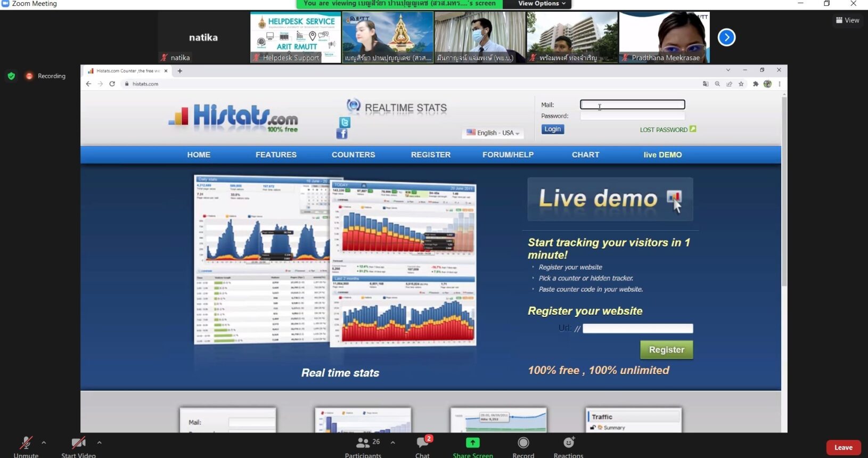Click the share page icon in address bar

click(729, 84)
